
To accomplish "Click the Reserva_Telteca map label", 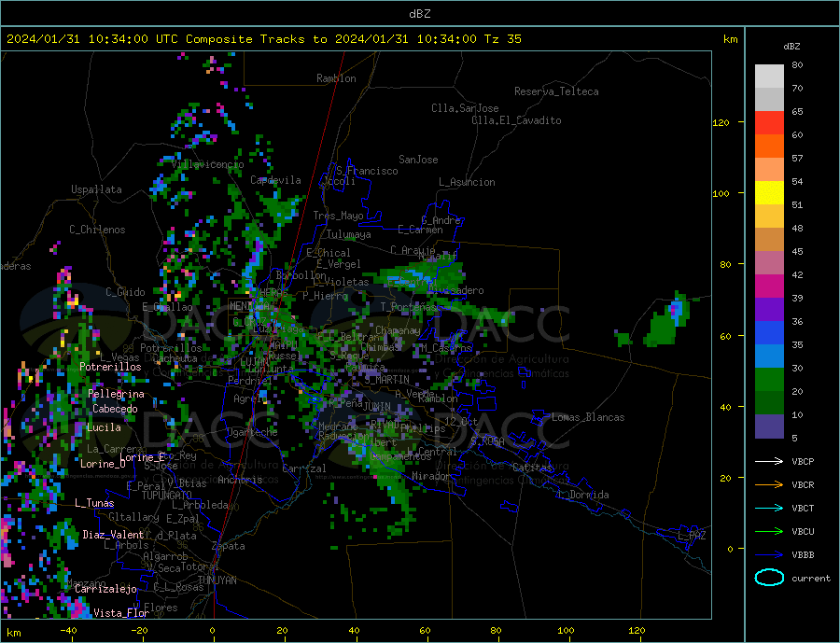I will click(x=556, y=91).
